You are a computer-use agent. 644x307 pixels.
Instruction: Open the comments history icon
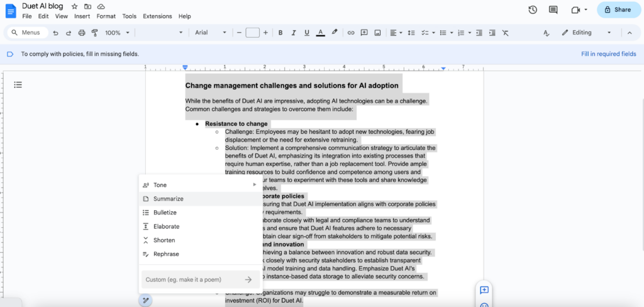pyautogui.click(x=553, y=10)
